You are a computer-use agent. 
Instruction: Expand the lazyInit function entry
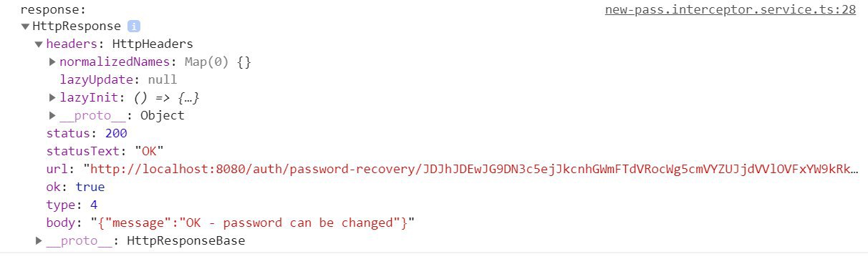[52, 98]
